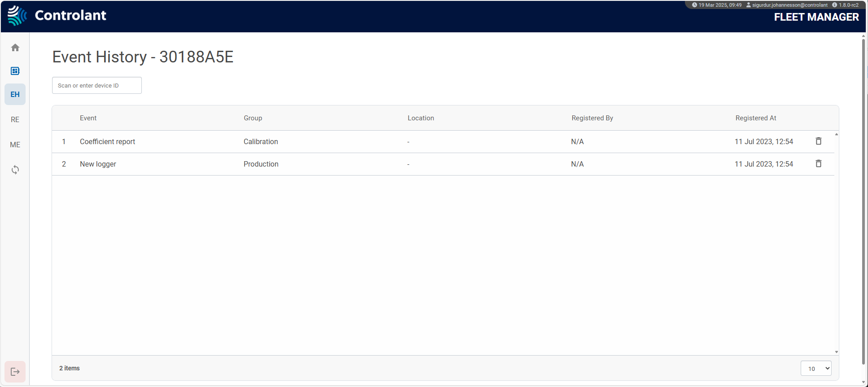Select the New logger row text
The height and width of the screenshot is (387, 868).
[x=98, y=164]
